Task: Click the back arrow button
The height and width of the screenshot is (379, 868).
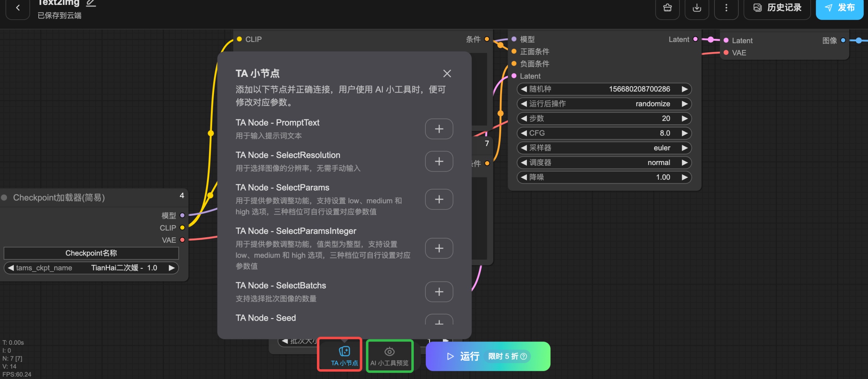Action: coord(18,8)
